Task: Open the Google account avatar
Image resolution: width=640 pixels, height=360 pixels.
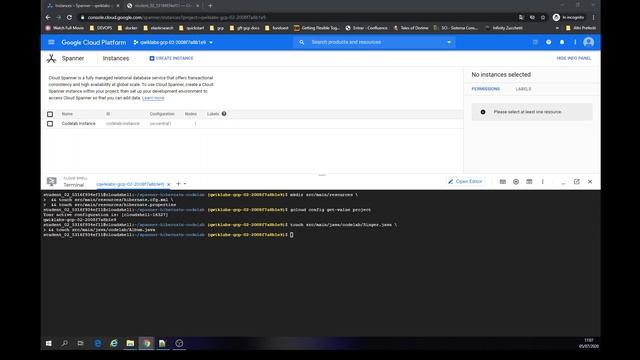Action: pyautogui.click(x=589, y=42)
